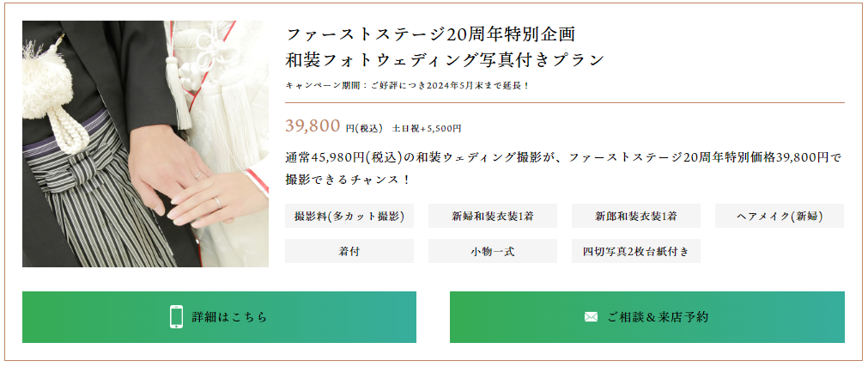Image resolution: width=868 pixels, height=367 pixels.
Task: Select the 新婦和装衣装1着 tag
Action: [493, 216]
